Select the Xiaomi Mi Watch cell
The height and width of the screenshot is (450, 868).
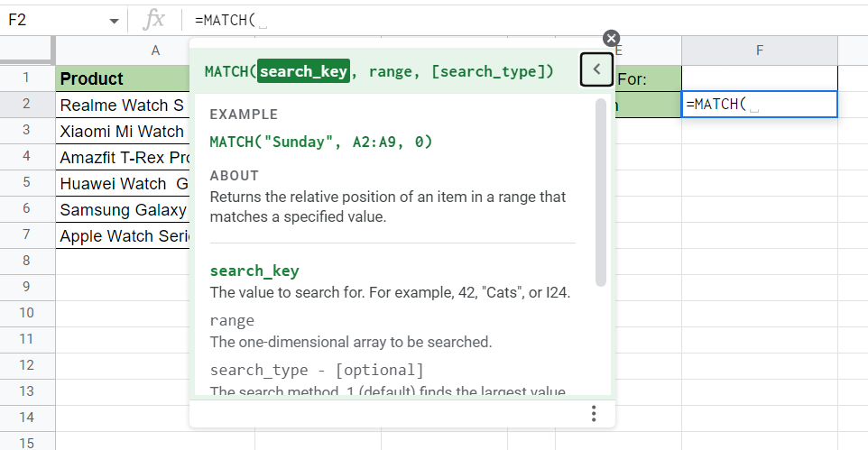(123, 131)
